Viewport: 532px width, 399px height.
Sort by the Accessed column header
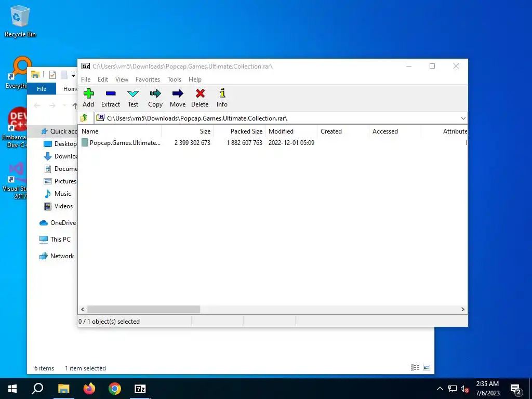coord(395,131)
